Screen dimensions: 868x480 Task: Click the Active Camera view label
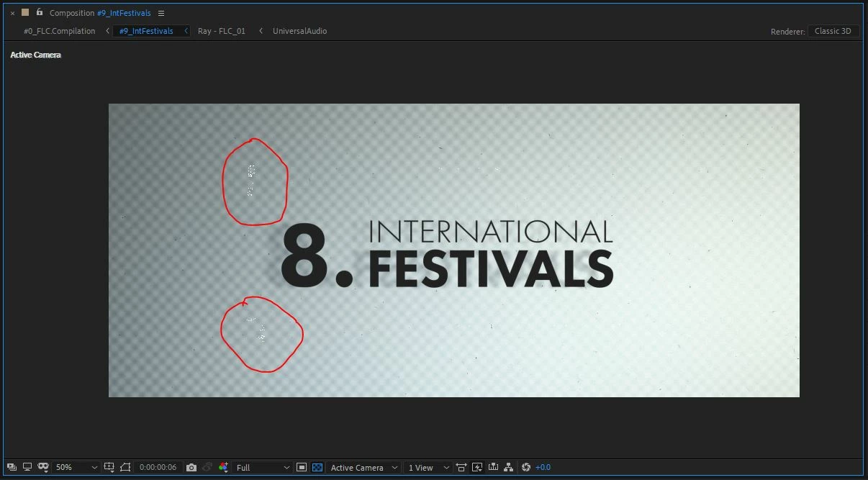35,55
